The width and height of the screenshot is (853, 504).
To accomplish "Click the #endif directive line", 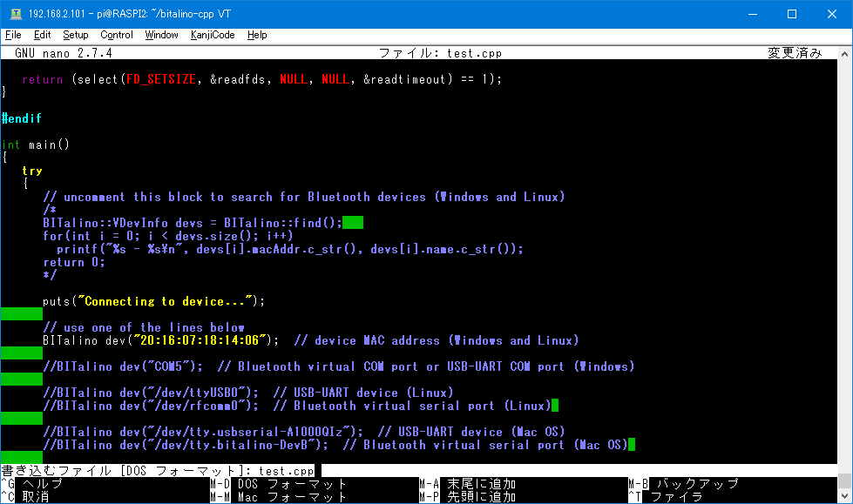I will [22, 118].
